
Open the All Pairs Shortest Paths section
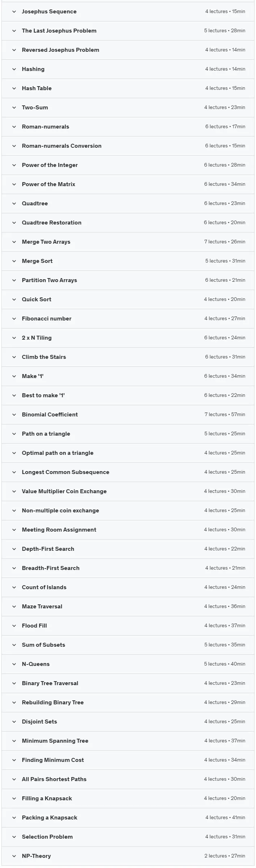(128, 779)
